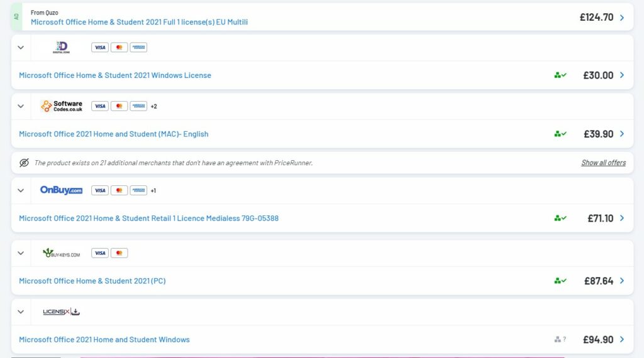Viewport: 644px width, 358px height.
Task: Click arrow next to £94.90 price
Action: point(622,340)
